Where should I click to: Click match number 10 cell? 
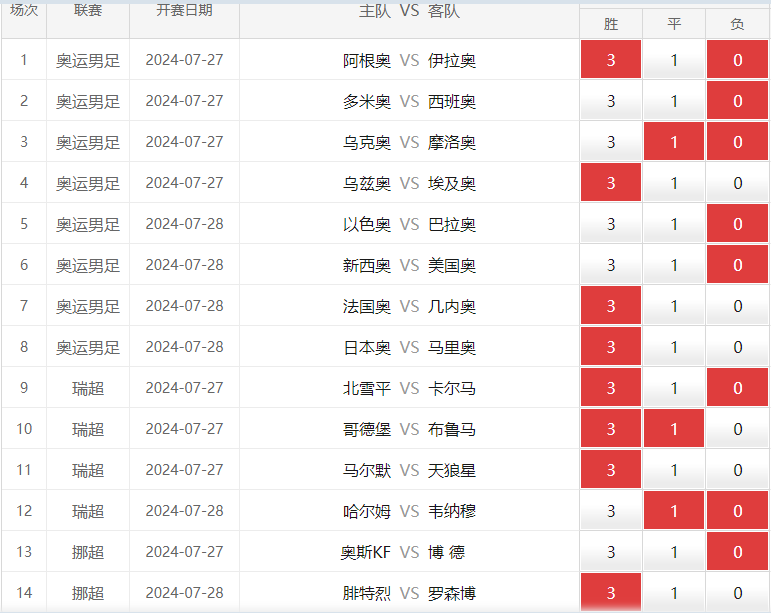[x=24, y=429]
